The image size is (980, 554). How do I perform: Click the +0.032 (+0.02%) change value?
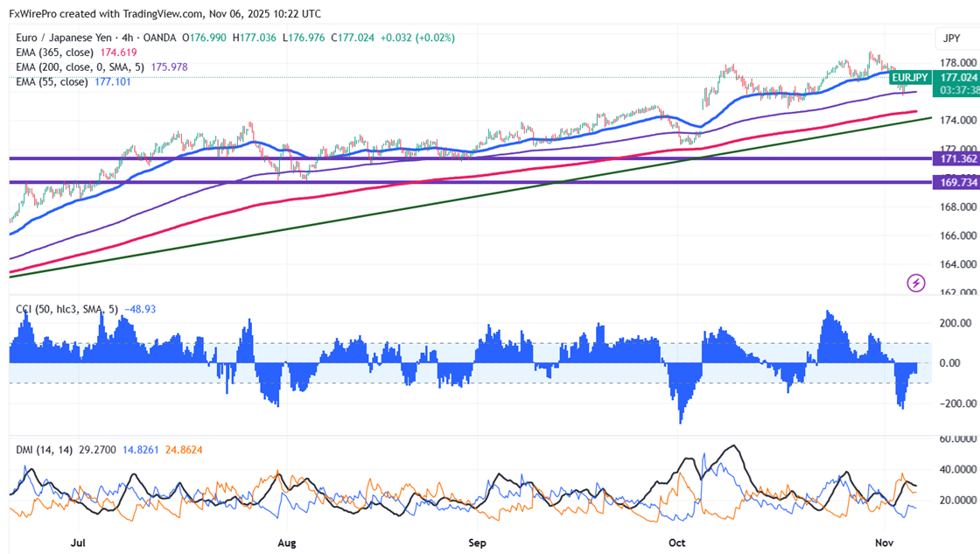pos(417,38)
